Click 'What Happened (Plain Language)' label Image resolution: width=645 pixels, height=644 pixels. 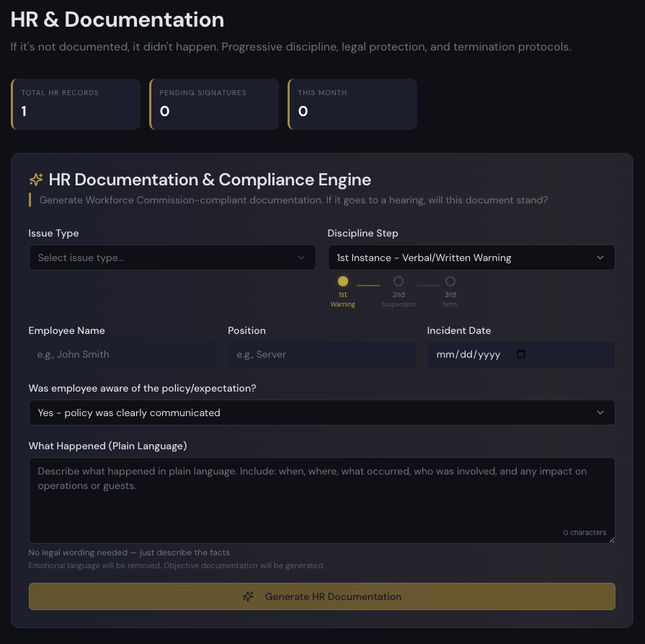(x=108, y=446)
